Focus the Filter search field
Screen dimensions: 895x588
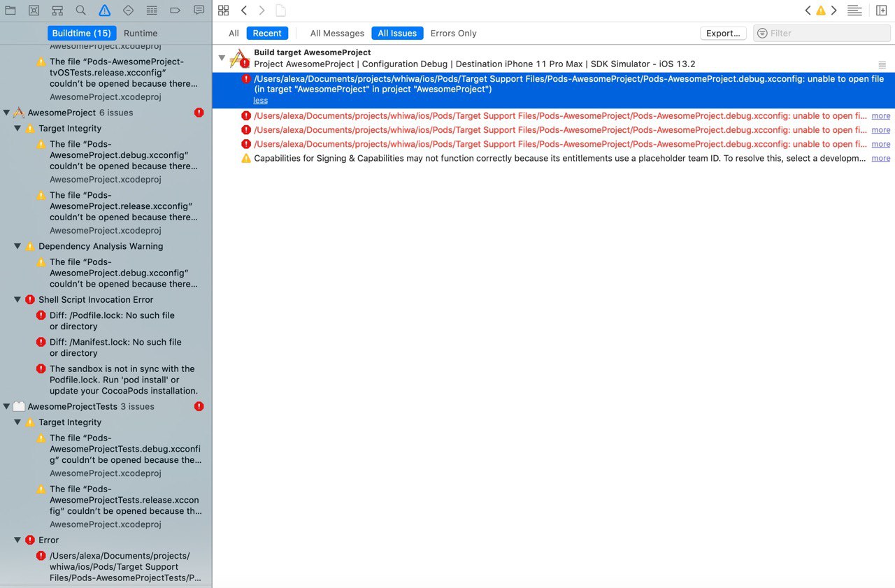coord(822,33)
